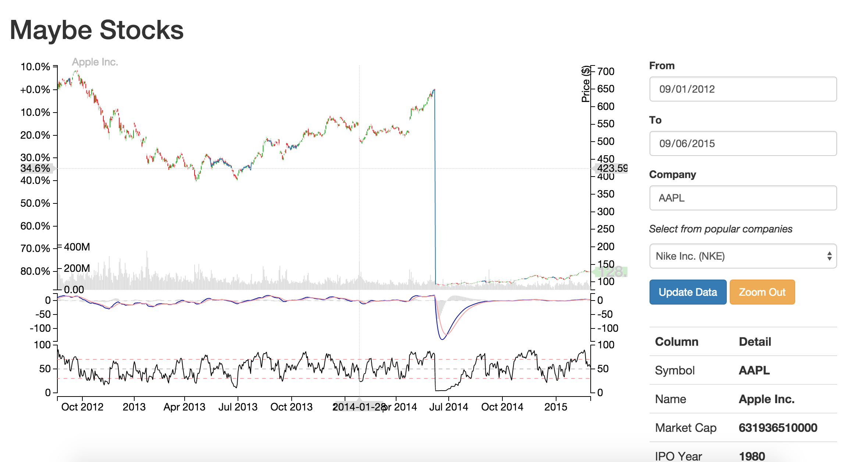Click the Jul 2014 x-axis tick label
Image resolution: width=868 pixels, height=462 pixels.
pyautogui.click(x=448, y=407)
